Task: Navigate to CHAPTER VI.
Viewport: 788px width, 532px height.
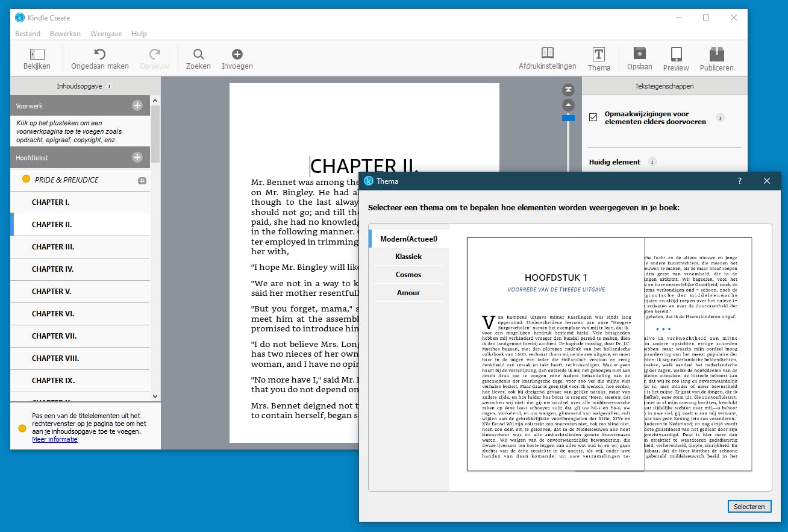Action: (x=80, y=314)
